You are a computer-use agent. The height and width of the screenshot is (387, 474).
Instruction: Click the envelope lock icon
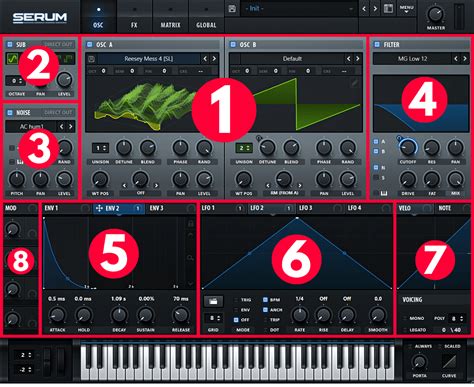coord(191,223)
